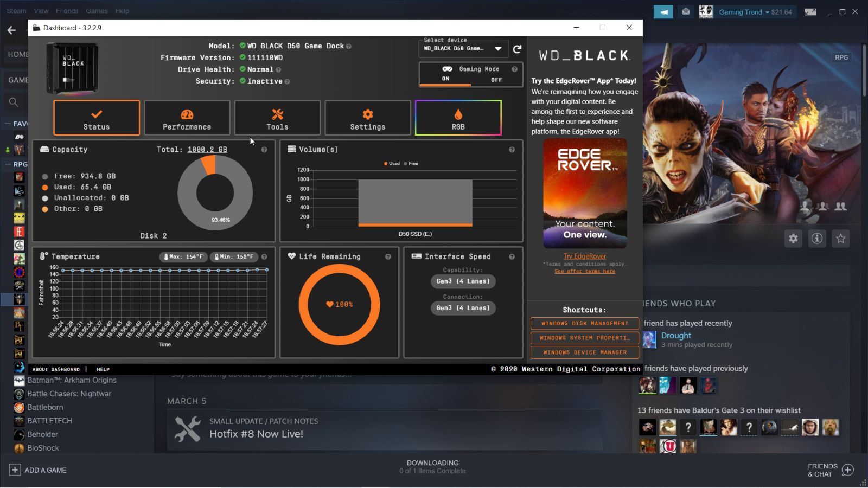Click the Add a Game plus icon
Viewport: 868px width, 488px height.
pos(15,470)
